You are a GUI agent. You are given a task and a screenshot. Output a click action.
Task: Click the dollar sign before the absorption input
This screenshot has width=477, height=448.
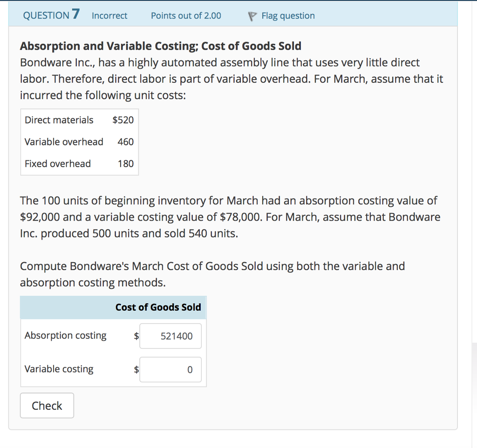pos(136,336)
